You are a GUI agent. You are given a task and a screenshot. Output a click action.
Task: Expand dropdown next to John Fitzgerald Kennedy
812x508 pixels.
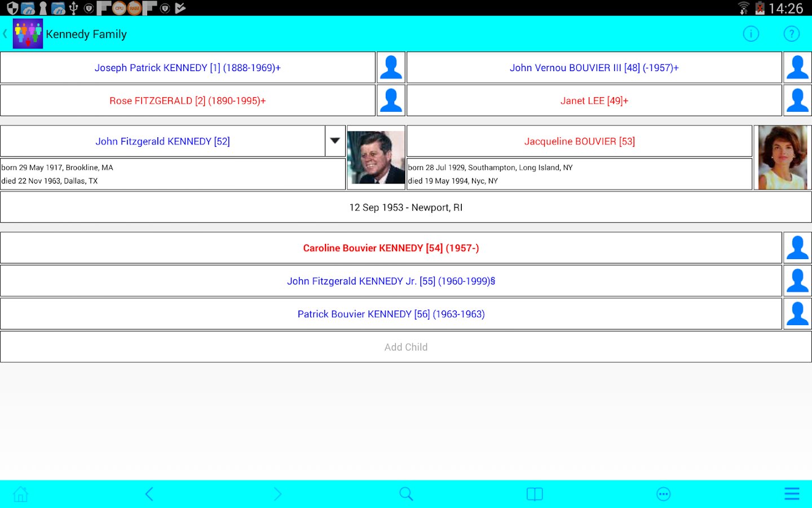(335, 141)
